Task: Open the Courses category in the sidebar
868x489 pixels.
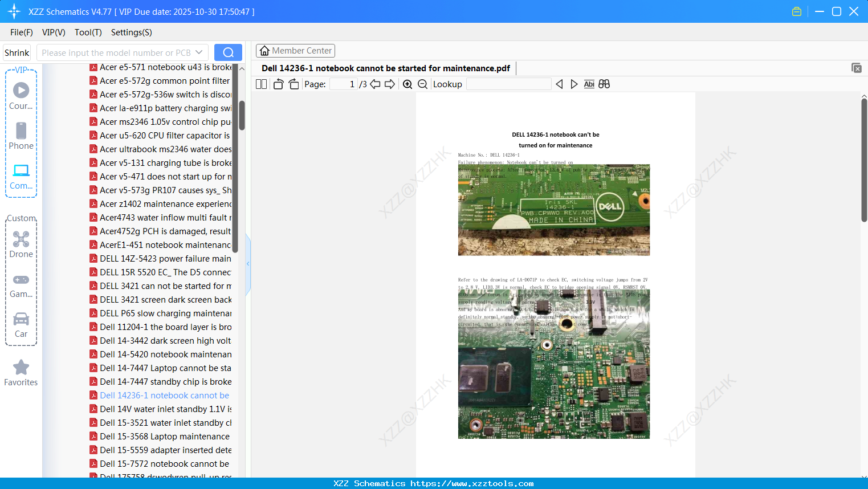Action: [x=21, y=96]
